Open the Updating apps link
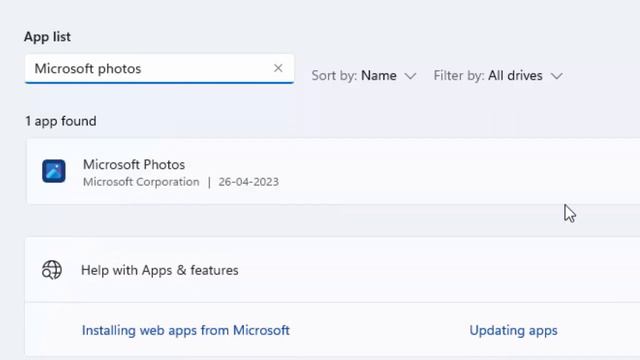Image resolution: width=640 pixels, height=360 pixels. click(x=513, y=330)
